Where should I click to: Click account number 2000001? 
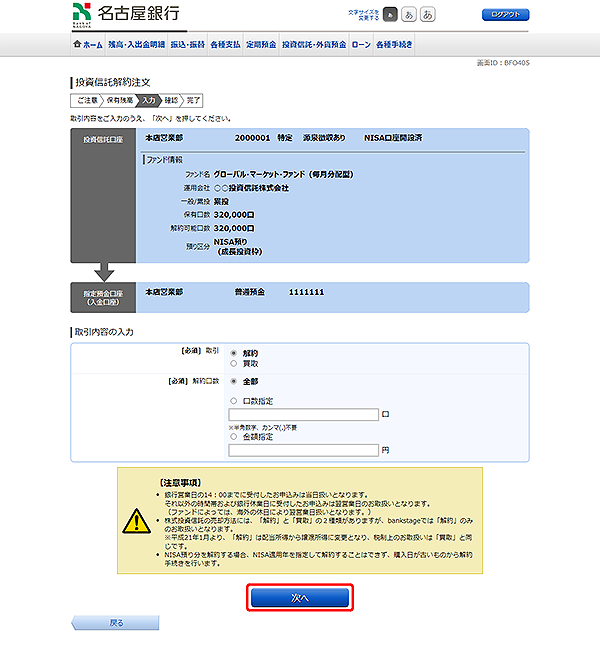click(252, 138)
